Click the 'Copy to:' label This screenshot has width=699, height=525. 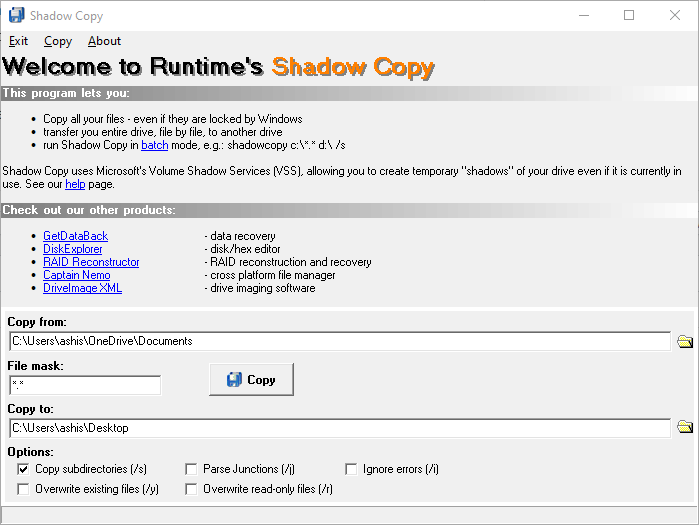[x=30, y=409]
